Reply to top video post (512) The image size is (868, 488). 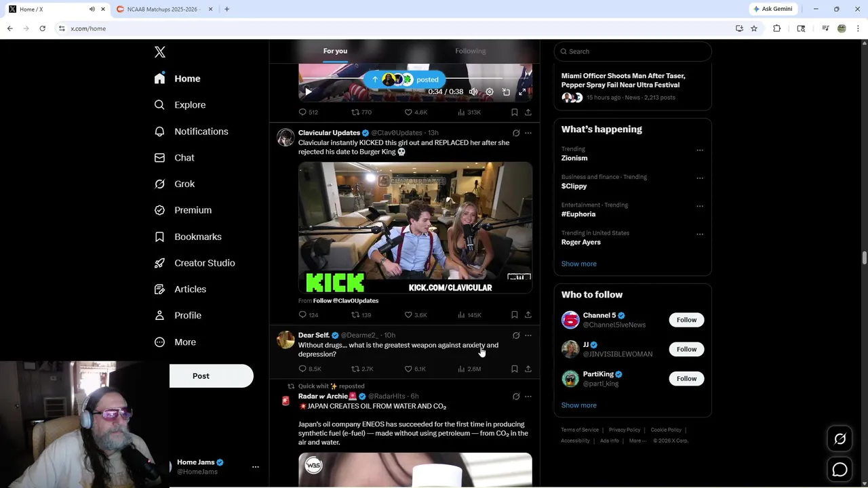(309, 113)
